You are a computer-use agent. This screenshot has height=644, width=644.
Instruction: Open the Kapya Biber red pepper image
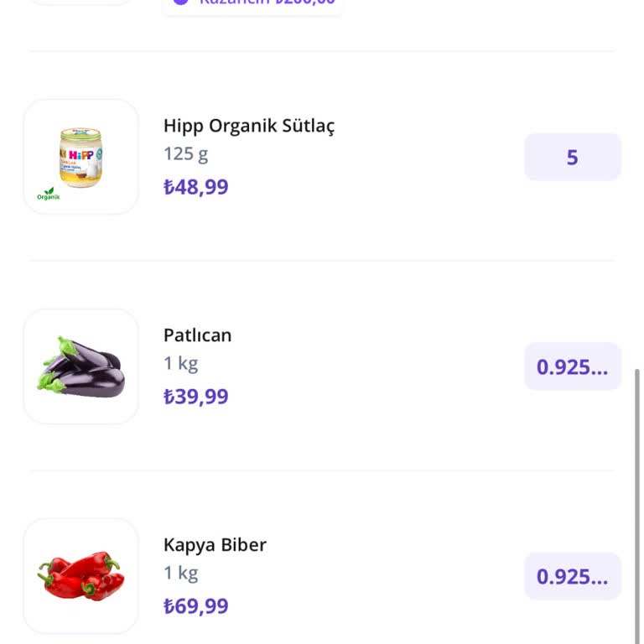pyautogui.click(x=81, y=576)
